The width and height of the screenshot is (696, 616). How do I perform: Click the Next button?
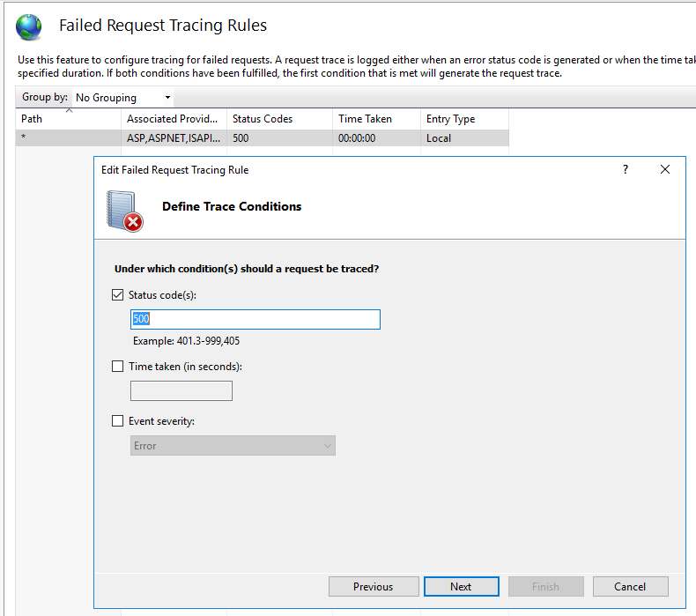pos(461,587)
